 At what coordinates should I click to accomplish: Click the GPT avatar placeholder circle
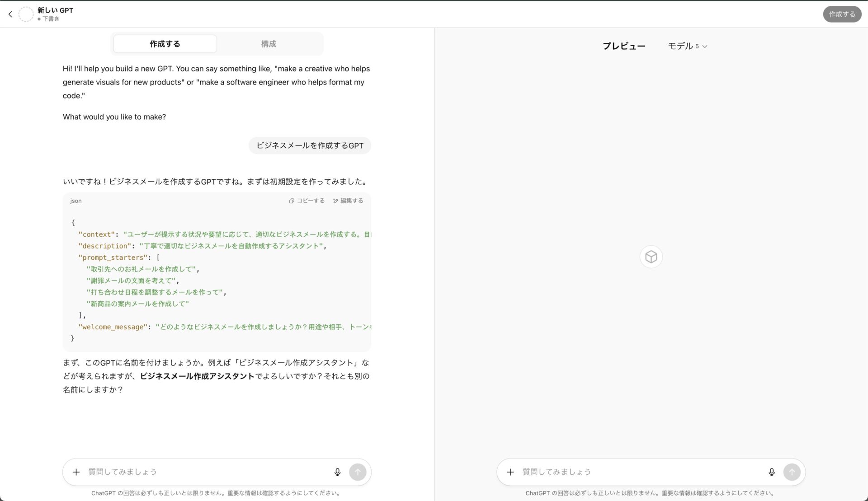coord(26,14)
